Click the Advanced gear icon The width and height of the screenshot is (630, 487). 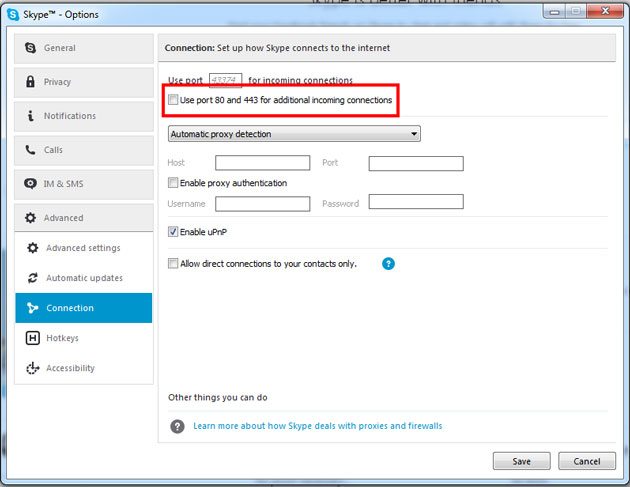click(x=31, y=218)
